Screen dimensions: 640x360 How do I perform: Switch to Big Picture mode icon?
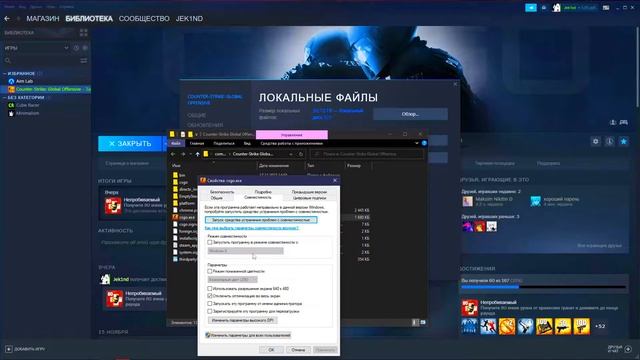[x=606, y=7]
